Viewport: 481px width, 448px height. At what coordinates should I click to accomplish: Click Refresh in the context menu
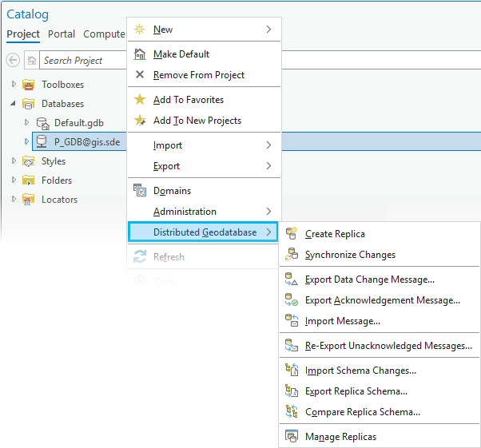click(169, 257)
